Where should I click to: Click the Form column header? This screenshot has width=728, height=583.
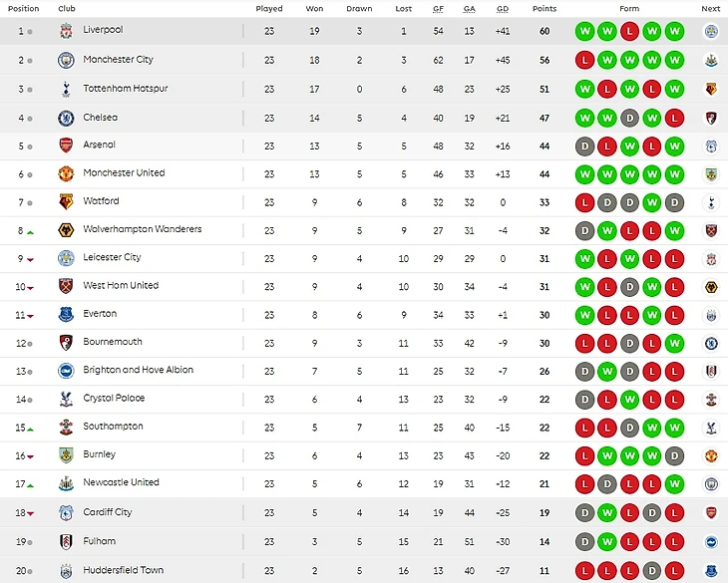629,8
